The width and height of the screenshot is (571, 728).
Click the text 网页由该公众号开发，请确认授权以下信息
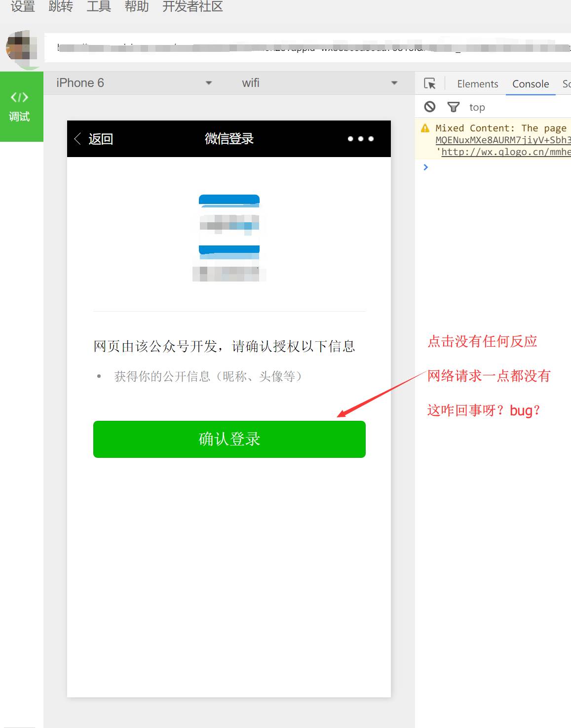[x=225, y=346]
